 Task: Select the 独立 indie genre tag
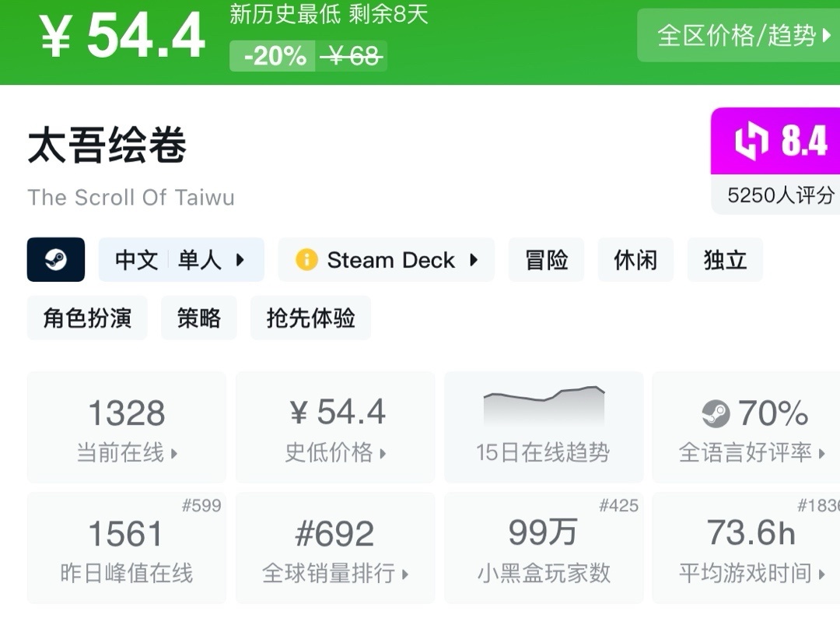725,260
